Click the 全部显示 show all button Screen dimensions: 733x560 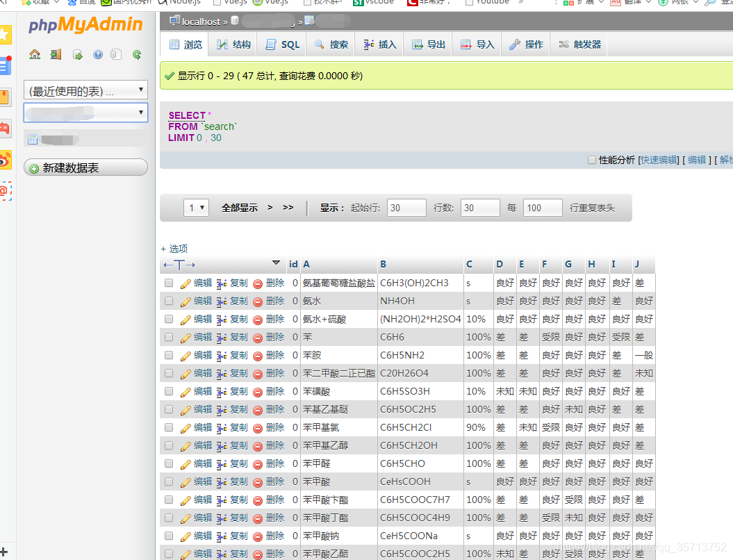[x=239, y=208]
